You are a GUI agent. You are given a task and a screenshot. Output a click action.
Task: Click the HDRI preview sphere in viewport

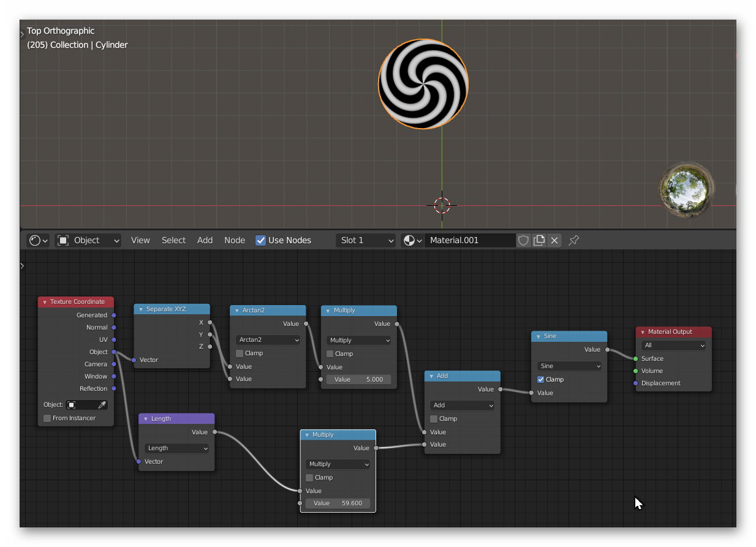686,189
